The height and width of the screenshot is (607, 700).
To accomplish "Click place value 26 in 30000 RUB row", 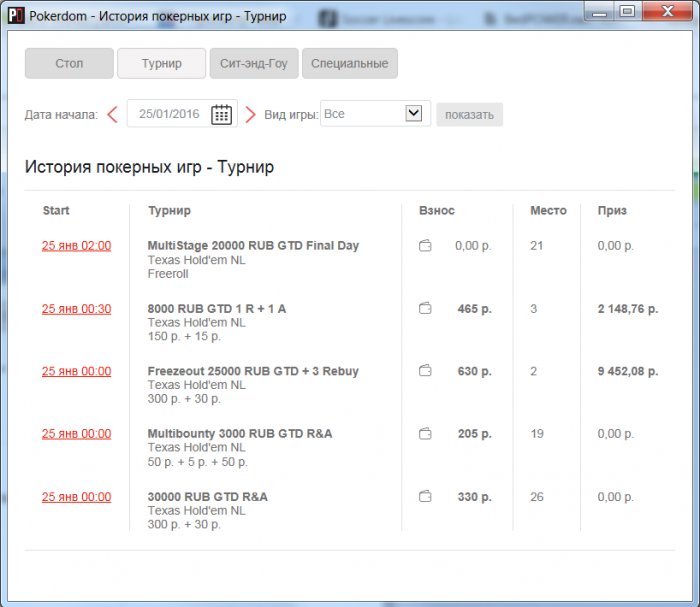I will (537, 497).
